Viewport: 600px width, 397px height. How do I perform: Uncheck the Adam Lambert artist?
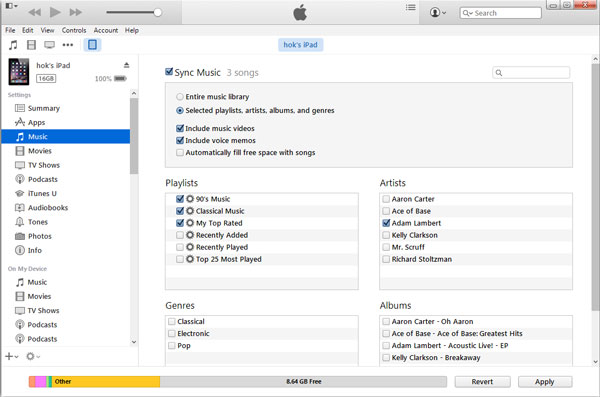386,223
